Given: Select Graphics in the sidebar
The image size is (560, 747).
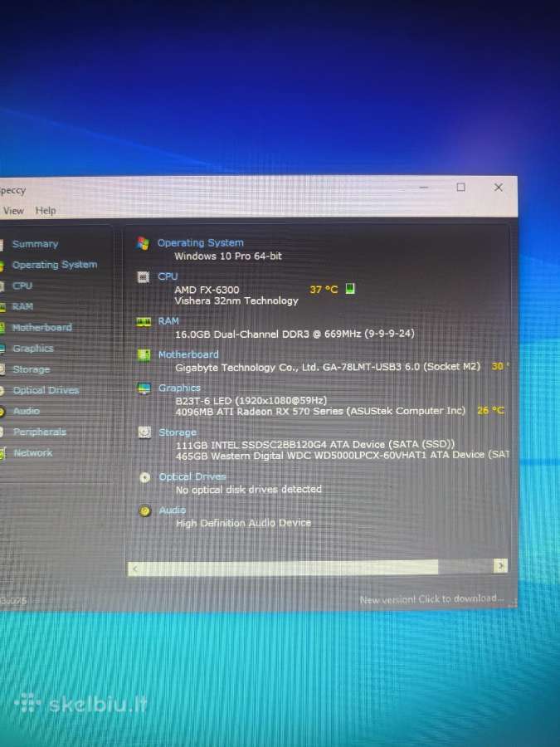Looking at the screenshot, I should [33, 349].
